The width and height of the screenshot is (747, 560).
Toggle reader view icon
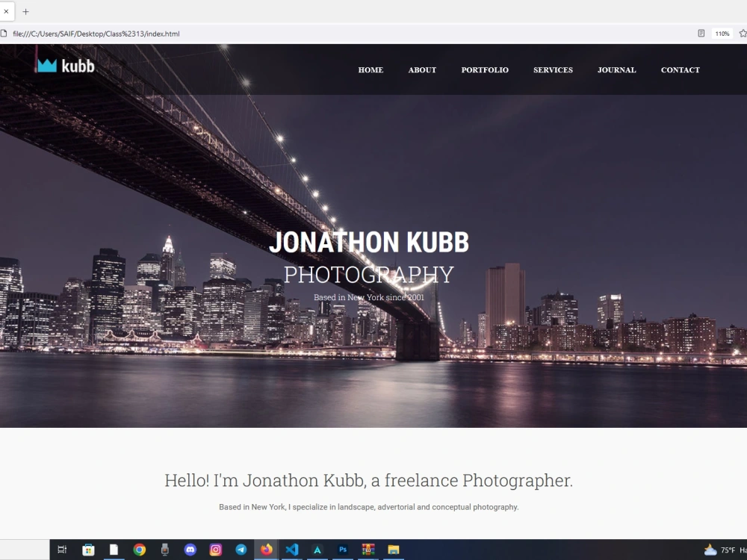click(x=701, y=34)
